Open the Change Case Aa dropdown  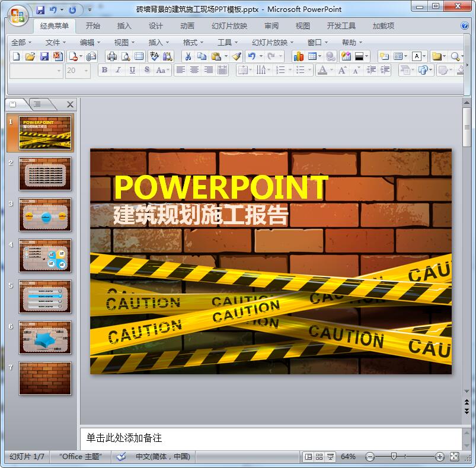(164, 71)
